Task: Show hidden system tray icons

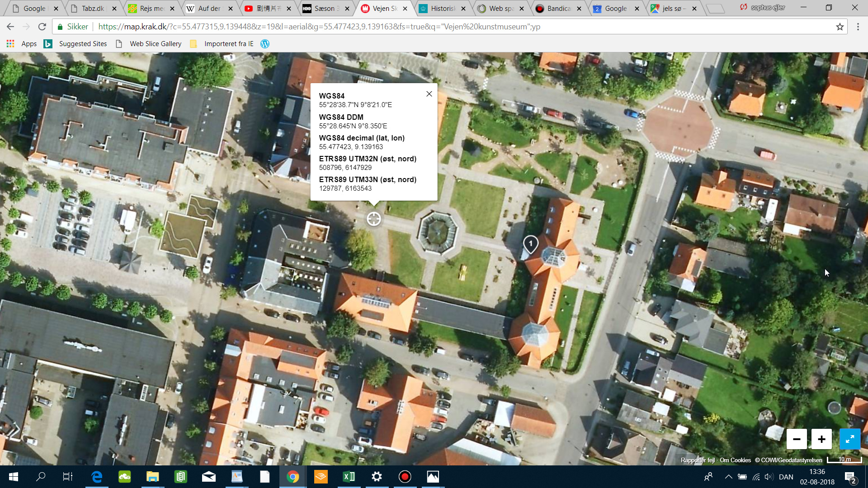Action: tap(728, 477)
